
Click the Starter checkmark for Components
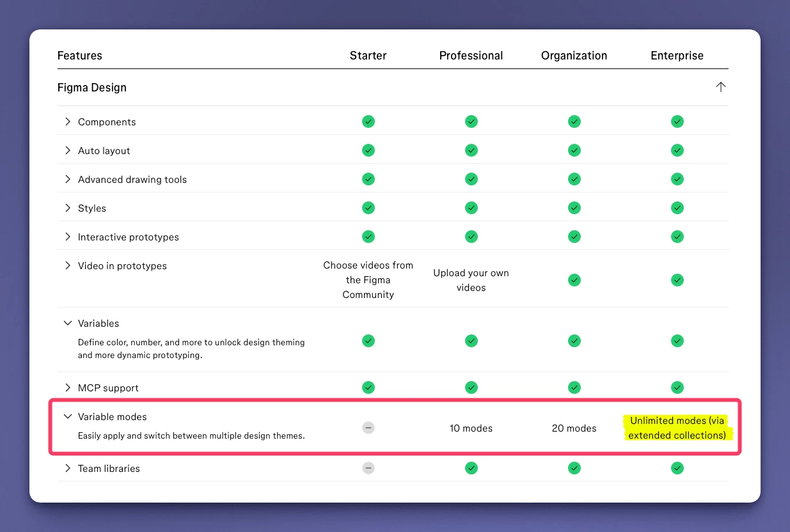pyautogui.click(x=368, y=121)
